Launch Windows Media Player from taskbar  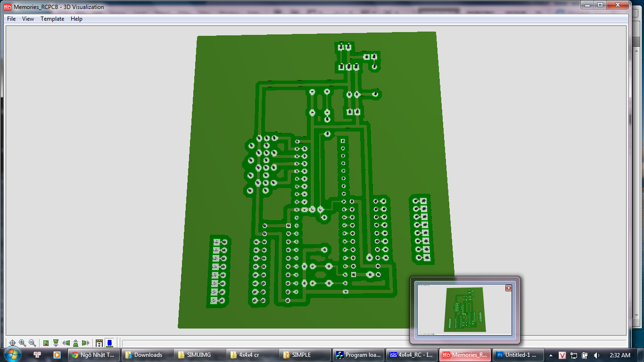pos(57,355)
